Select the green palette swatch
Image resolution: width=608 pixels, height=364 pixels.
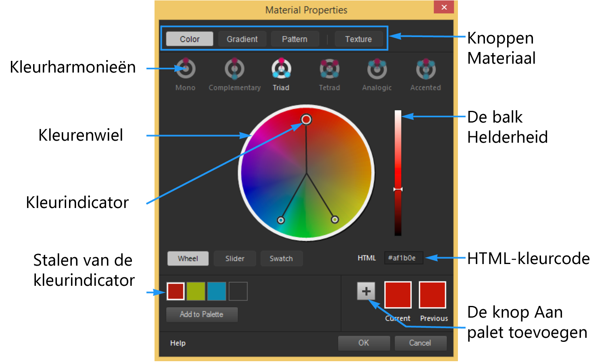[197, 291]
